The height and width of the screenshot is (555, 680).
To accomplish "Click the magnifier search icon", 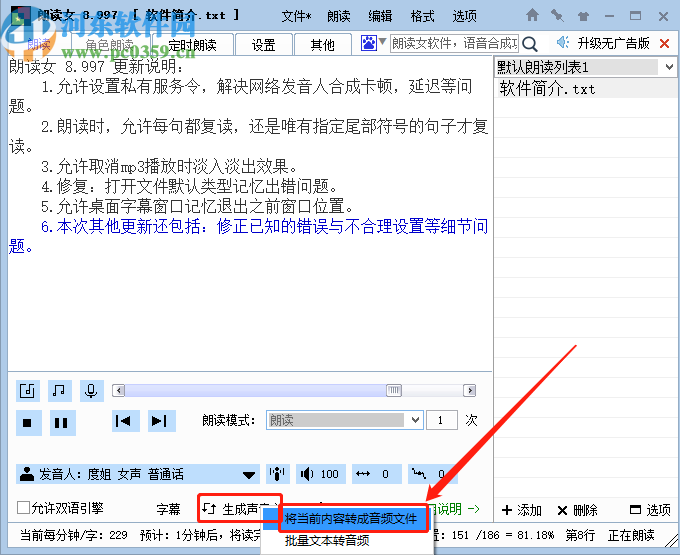I will (x=530, y=44).
